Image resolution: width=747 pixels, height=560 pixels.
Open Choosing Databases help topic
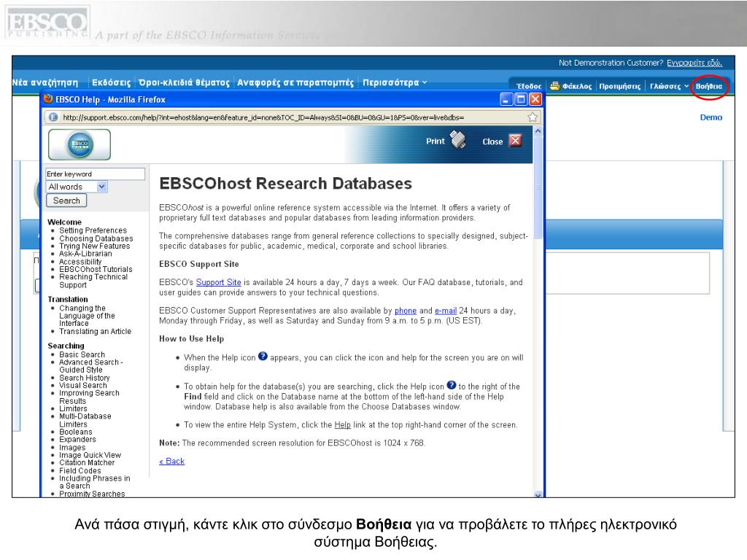(x=96, y=238)
